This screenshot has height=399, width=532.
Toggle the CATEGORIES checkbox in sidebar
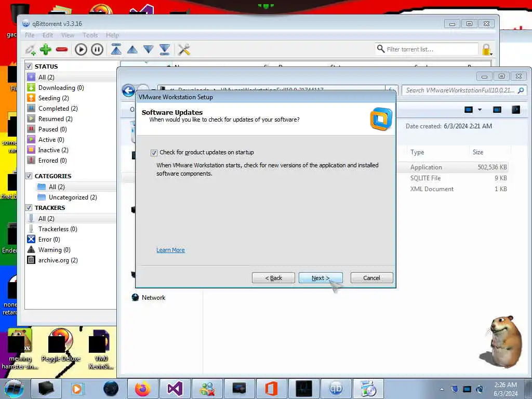point(29,176)
